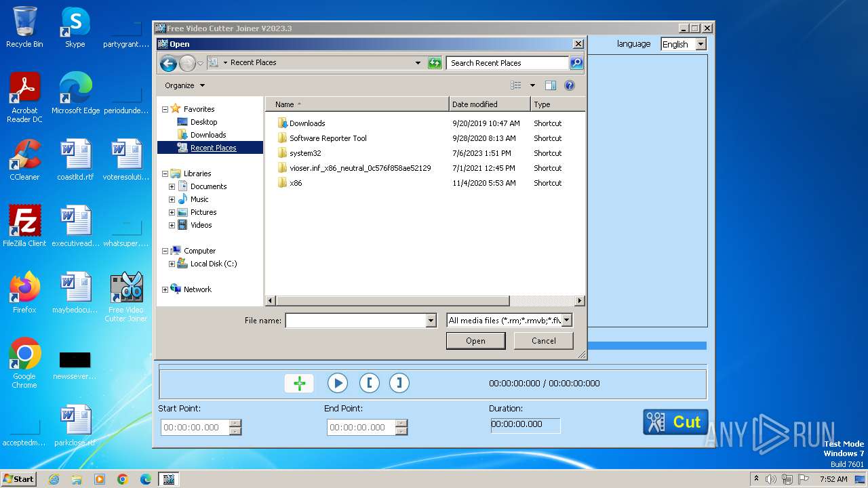Open CCleaner desktop shortcut

24,161
